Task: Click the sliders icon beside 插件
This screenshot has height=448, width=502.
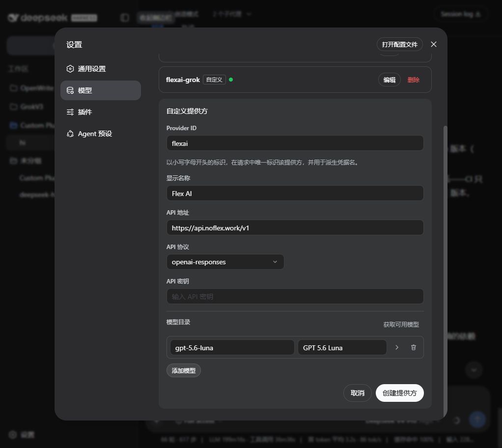Action: click(x=70, y=112)
